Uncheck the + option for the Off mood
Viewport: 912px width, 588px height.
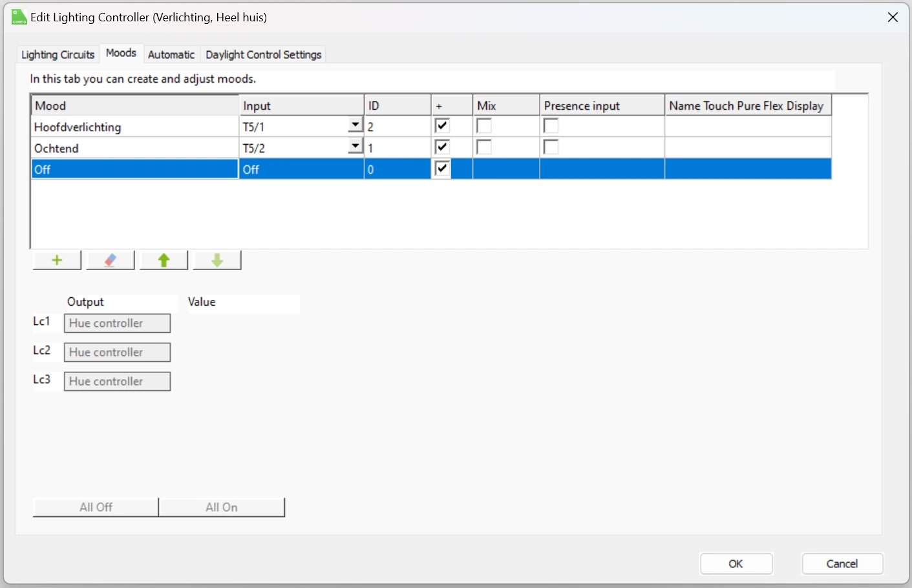[x=442, y=168]
